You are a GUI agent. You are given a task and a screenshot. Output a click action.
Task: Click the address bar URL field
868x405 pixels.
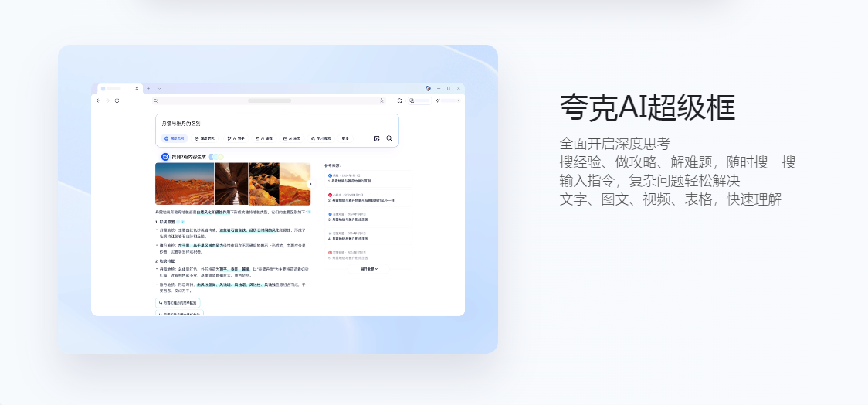pyautogui.click(x=269, y=100)
